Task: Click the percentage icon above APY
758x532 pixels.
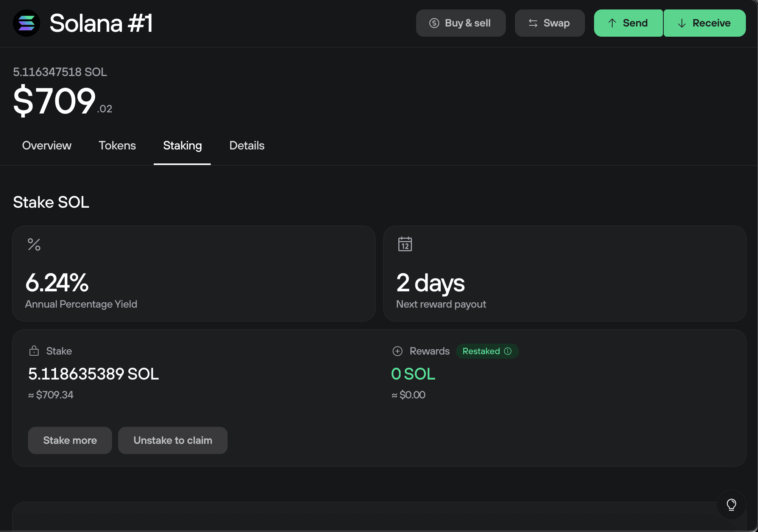Action: [x=34, y=244]
